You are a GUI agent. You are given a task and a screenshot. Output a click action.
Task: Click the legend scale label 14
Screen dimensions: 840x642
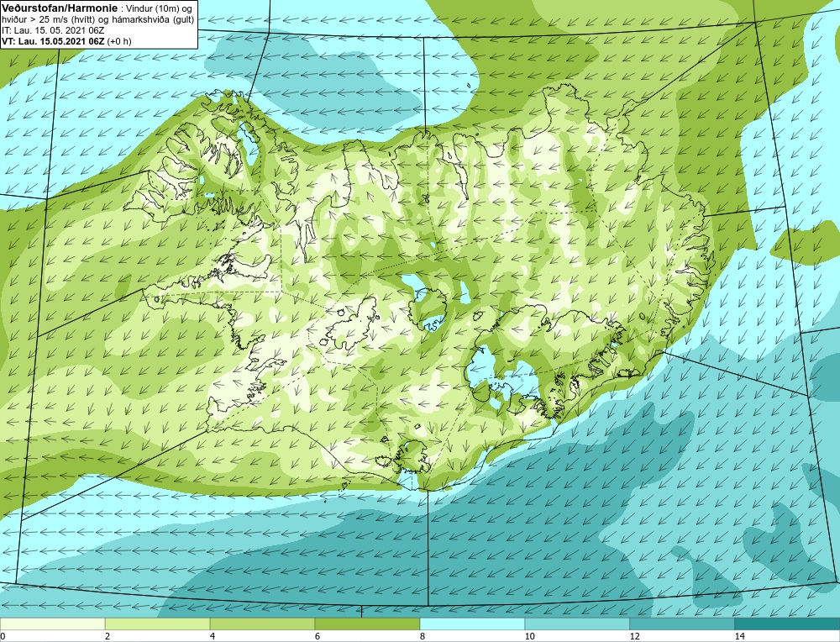pyautogui.click(x=739, y=636)
